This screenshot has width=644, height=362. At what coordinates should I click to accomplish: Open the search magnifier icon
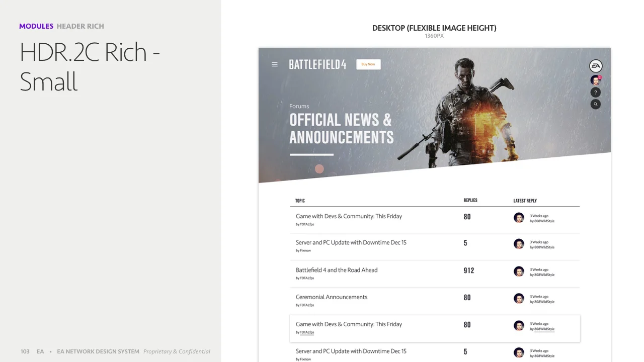[x=596, y=104]
